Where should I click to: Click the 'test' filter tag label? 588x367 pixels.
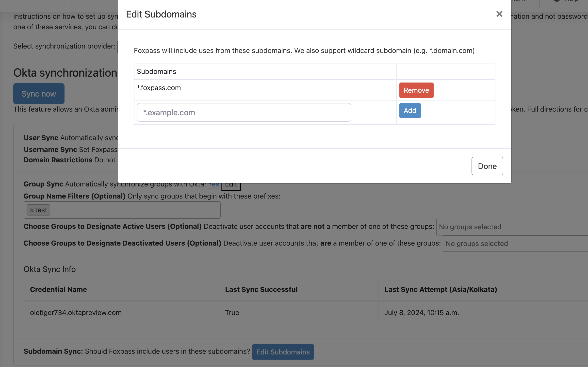pos(41,210)
